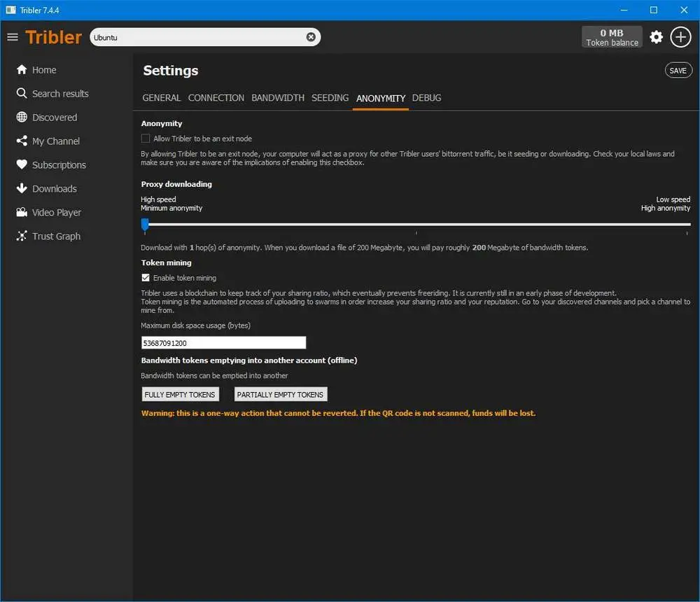Click Fully Empty Tokens button
Viewport: 700px width, 602px height.
pyautogui.click(x=180, y=394)
